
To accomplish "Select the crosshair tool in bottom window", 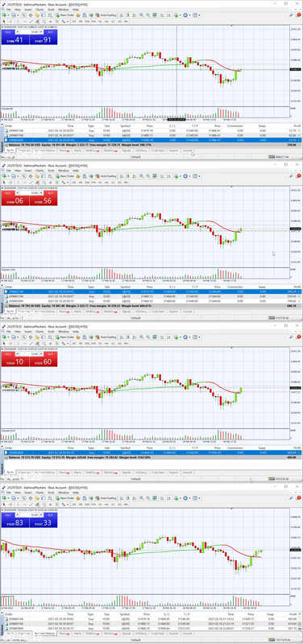I will 10,504.
